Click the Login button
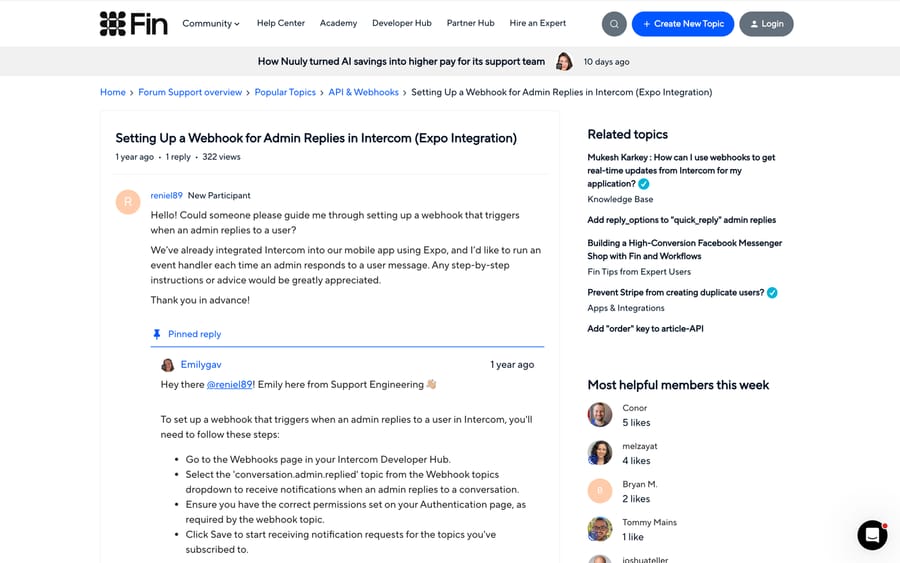This screenshot has height=563, width=900. [x=766, y=24]
